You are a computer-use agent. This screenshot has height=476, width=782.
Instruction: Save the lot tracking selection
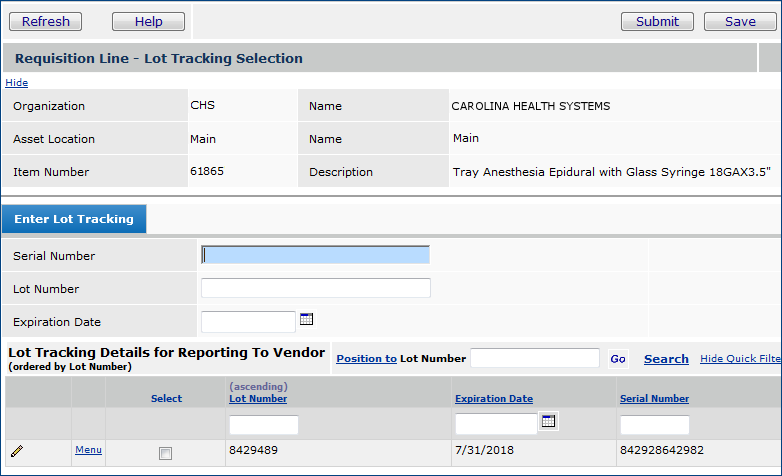click(740, 21)
